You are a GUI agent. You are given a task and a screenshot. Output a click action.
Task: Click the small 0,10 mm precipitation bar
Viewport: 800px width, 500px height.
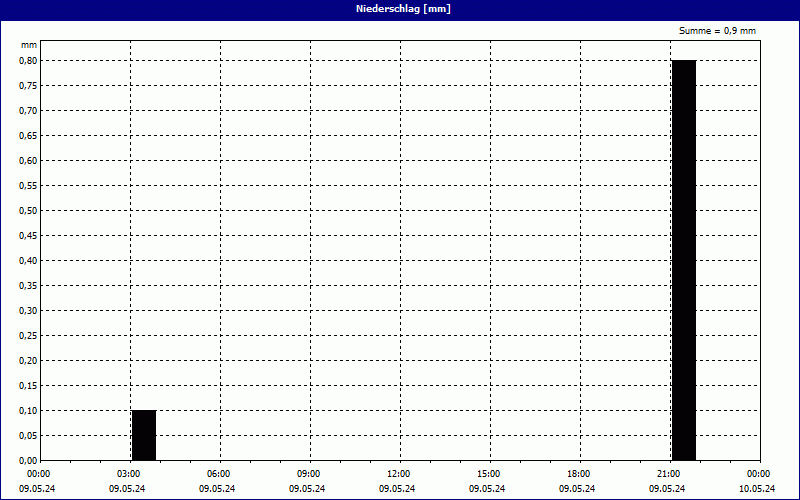144,435
